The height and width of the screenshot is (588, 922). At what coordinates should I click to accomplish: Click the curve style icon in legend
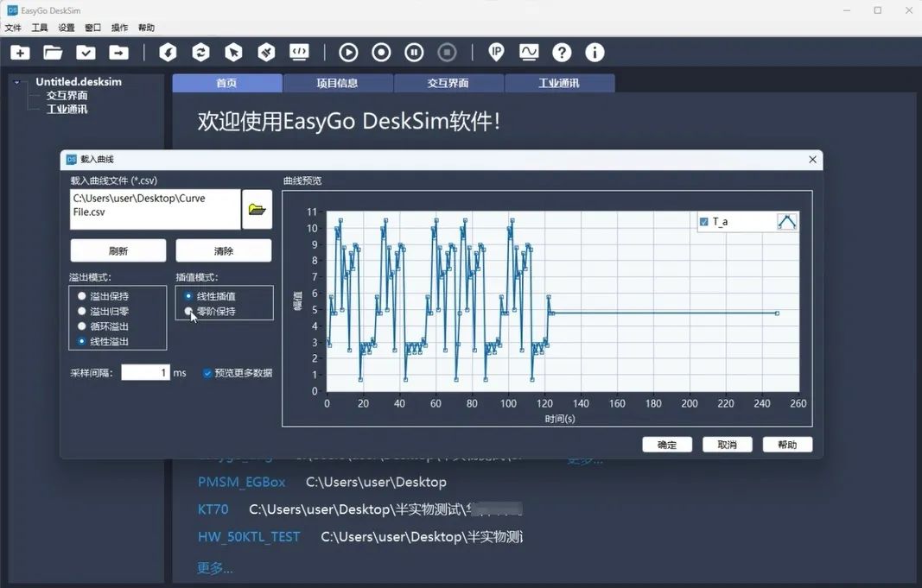[786, 221]
